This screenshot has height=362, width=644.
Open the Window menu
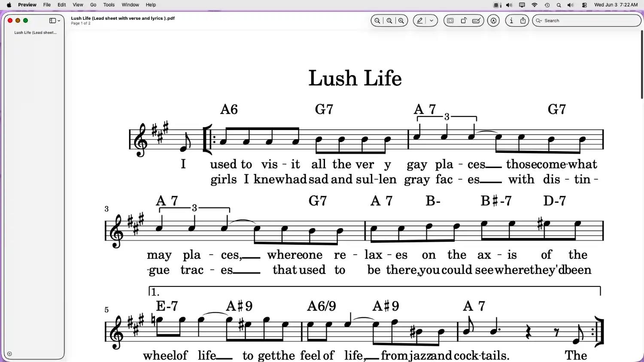click(131, 5)
